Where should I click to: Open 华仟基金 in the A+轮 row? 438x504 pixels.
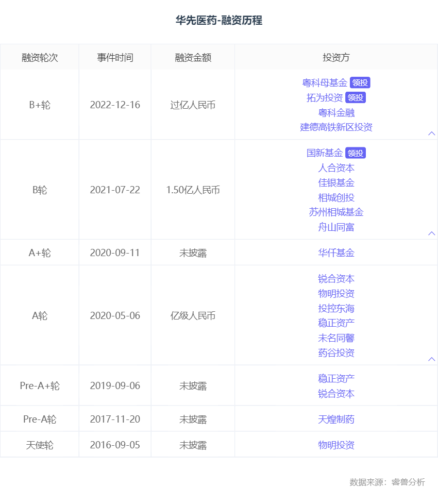(x=336, y=253)
